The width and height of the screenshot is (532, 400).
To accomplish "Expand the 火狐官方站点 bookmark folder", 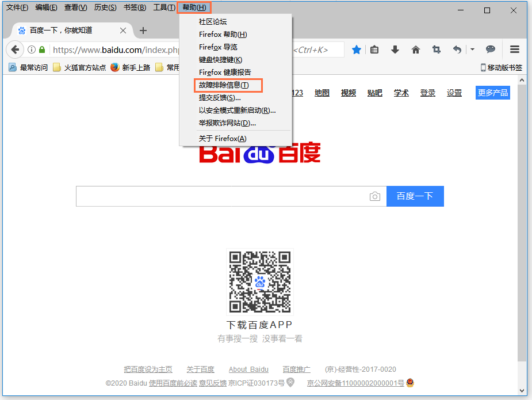I will pyautogui.click(x=79, y=67).
